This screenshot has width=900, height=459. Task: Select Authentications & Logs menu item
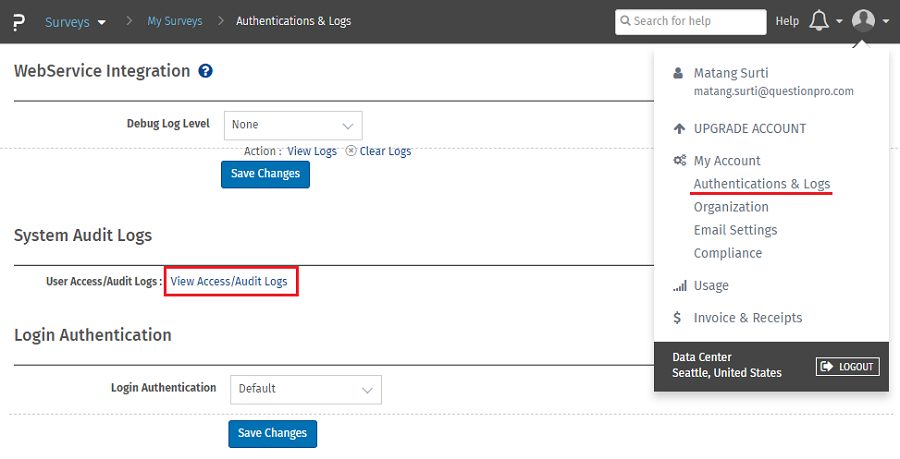coord(761,184)
